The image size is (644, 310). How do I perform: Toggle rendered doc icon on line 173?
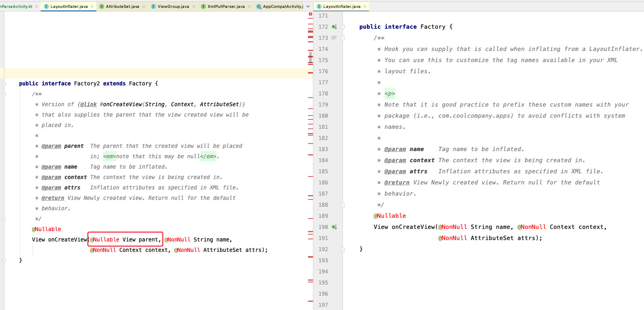click(x=334, y=38)
